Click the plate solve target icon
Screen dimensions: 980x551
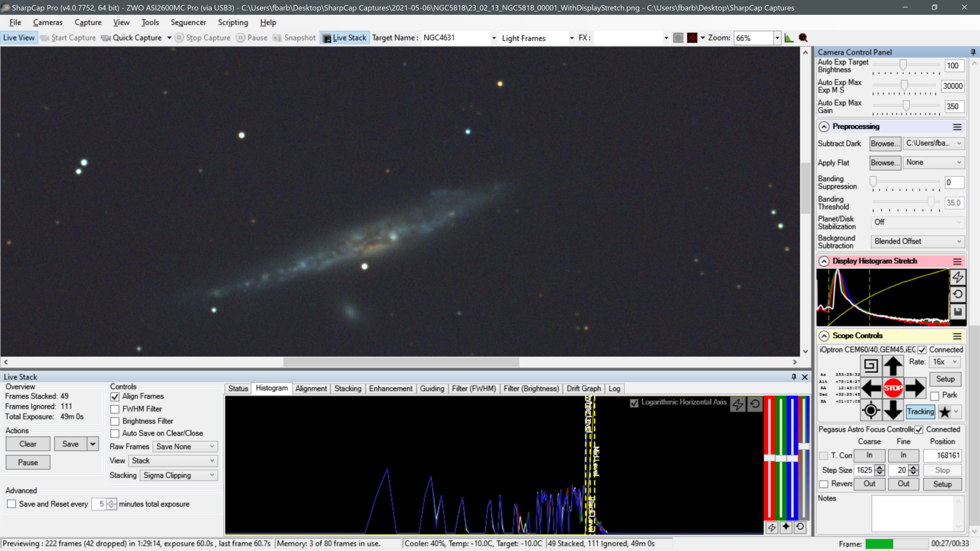[x=871, y=410]
